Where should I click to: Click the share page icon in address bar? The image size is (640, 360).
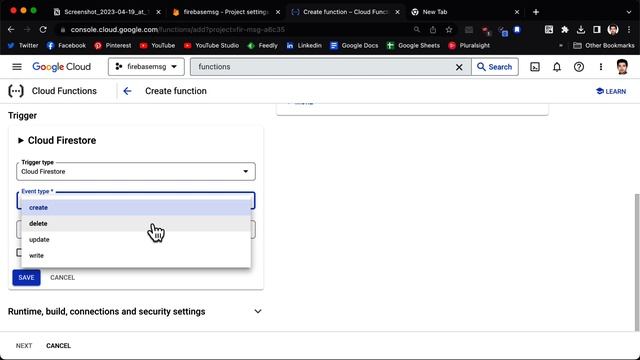tap(433, 29)
